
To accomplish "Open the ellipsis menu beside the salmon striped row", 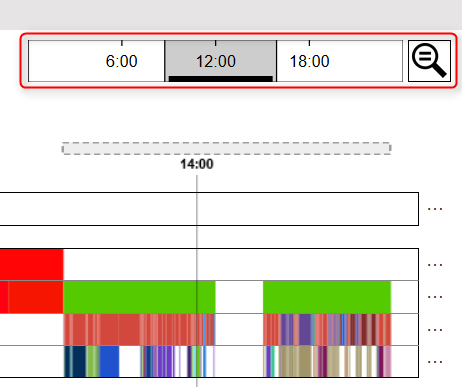I will (x=435, y=330).
